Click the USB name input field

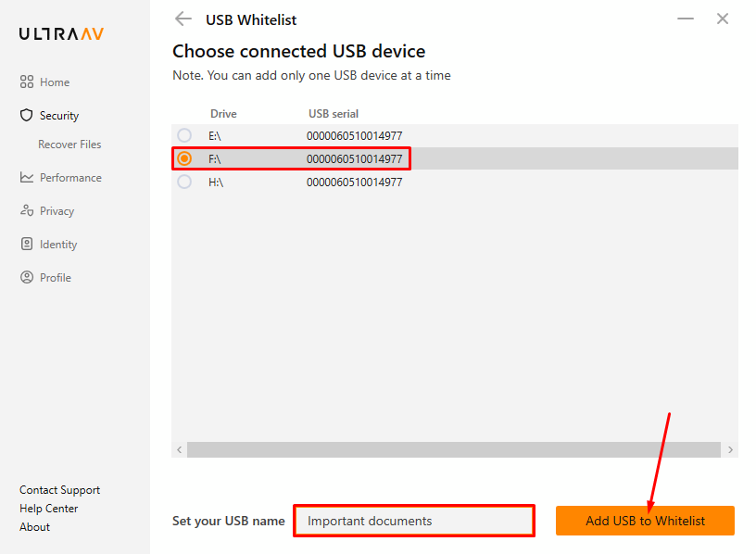point(414,521)
